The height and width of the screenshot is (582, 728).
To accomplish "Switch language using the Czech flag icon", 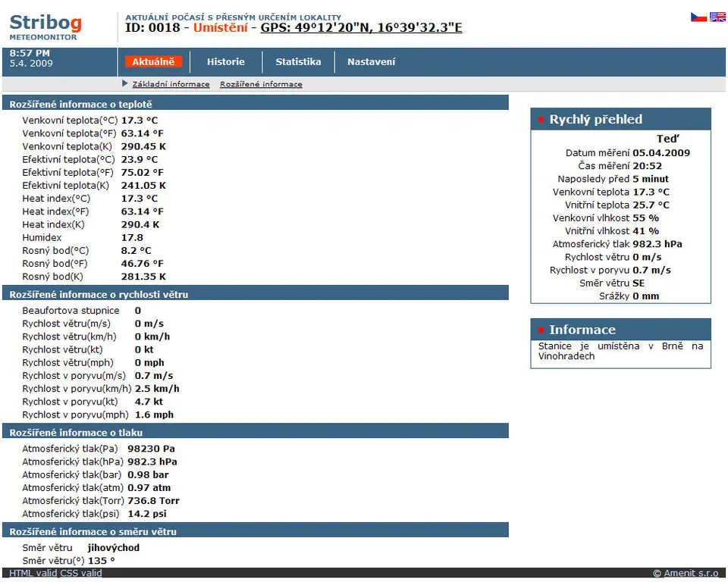I will [698, 17].
